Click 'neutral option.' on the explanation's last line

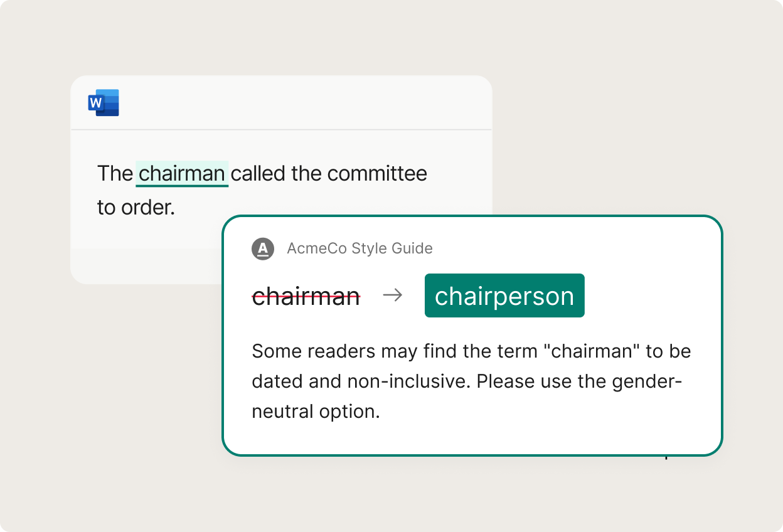(x=316, y=412)
